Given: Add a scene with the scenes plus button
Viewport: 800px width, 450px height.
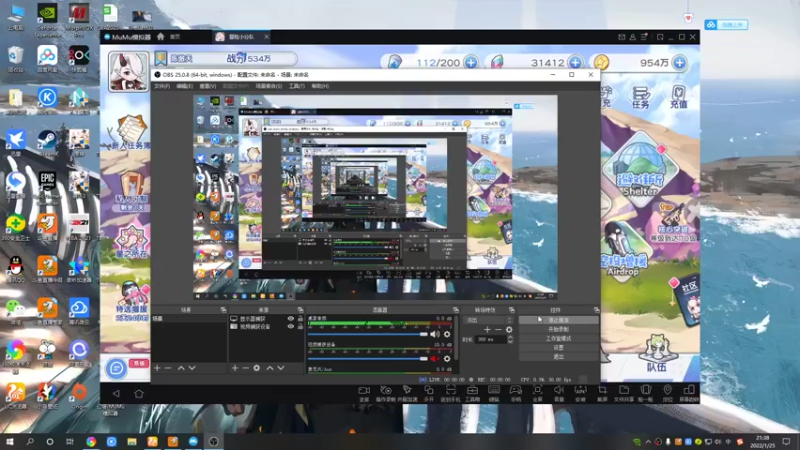Looking at the screenshot, I should (157, 368).
